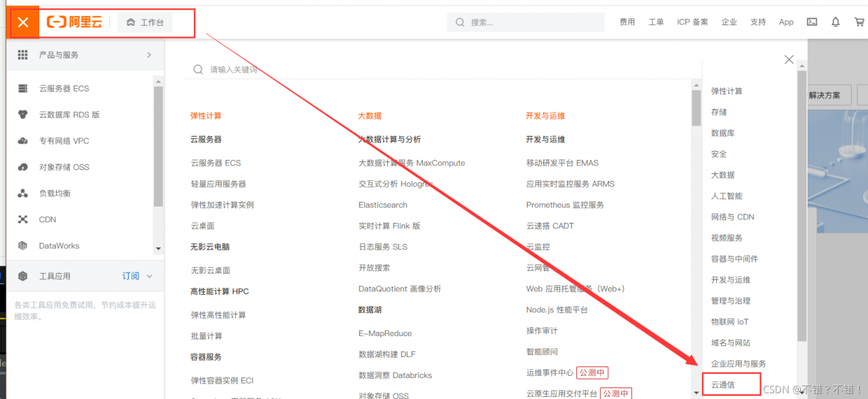Collapse the 工具应用 section chevron

pos(150,276)
